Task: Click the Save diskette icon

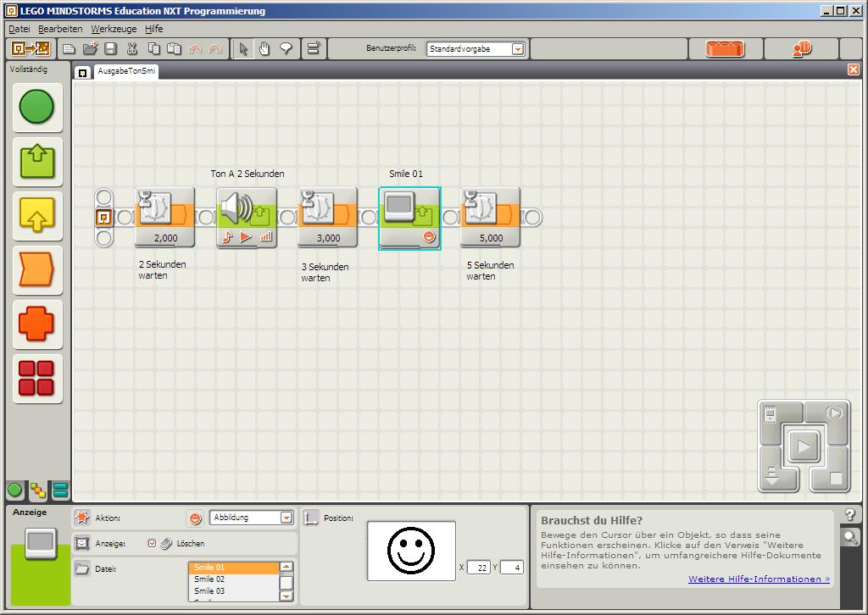Action: pyautogui.click(x=110, y=49)
